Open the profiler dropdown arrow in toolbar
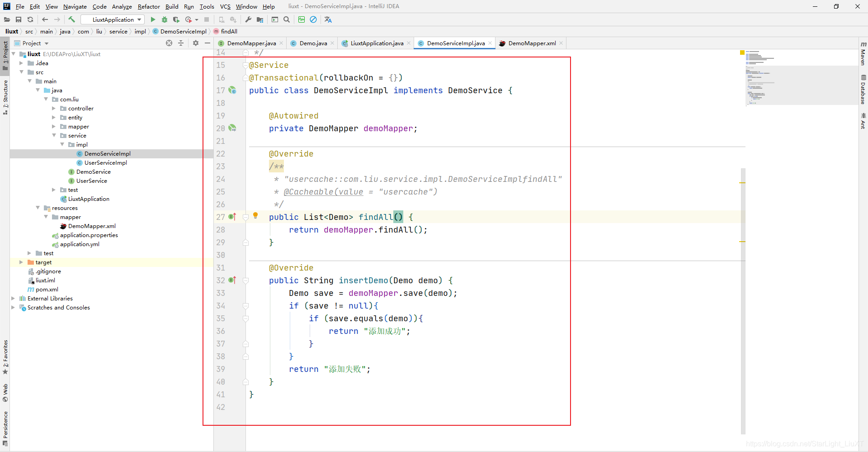This screenshot has height=452, width=868. click(x=197, y=19)
